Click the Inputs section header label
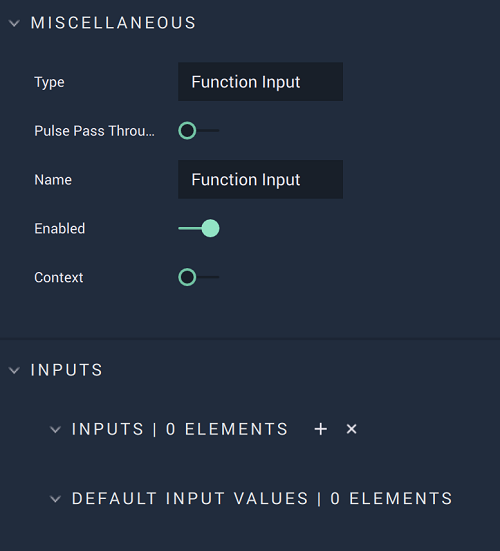 click(67, 370)
